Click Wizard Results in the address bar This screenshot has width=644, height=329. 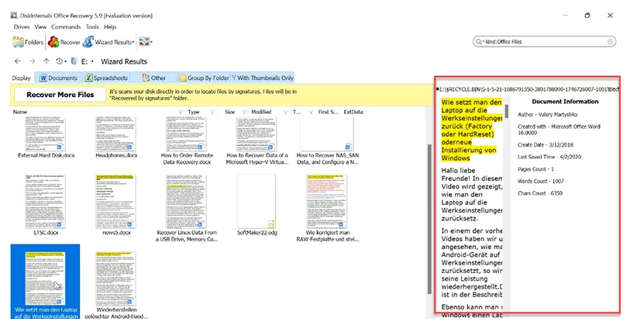tap(124, 61)
